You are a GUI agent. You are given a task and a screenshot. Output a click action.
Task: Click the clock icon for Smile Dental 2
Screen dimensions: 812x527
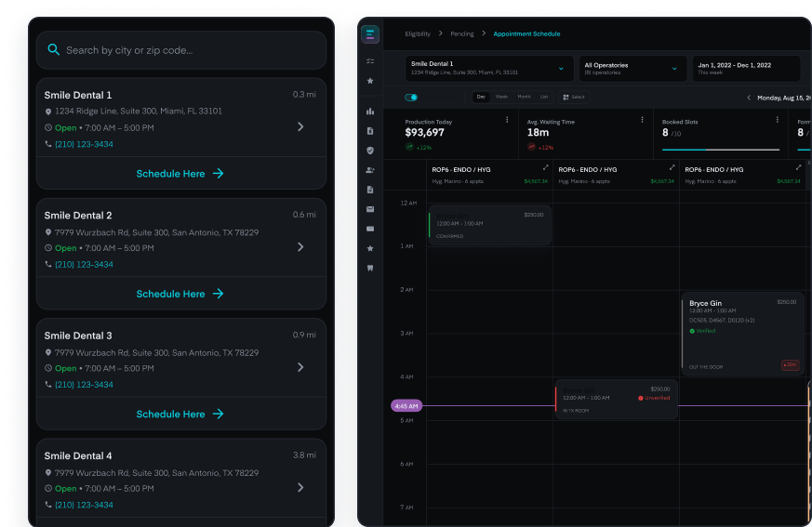[48, 248]
